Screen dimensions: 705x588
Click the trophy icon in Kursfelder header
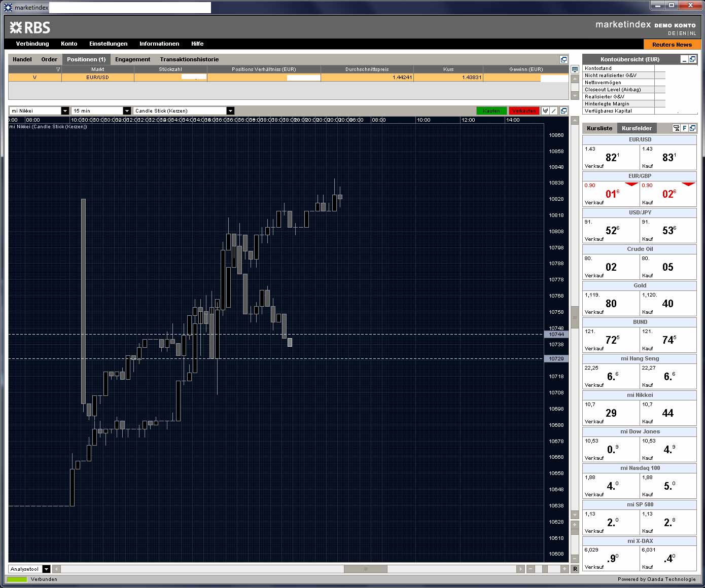pos(676,128)
